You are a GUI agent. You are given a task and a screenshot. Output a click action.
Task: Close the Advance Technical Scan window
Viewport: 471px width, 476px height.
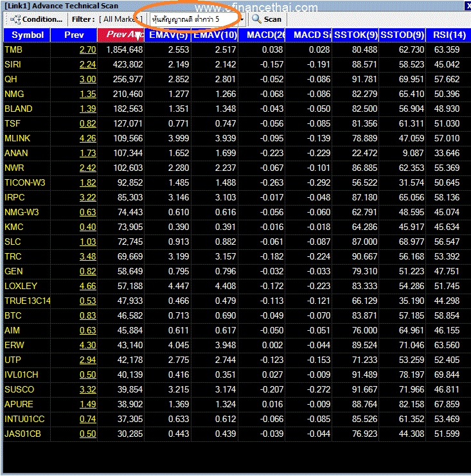point(468,6)
